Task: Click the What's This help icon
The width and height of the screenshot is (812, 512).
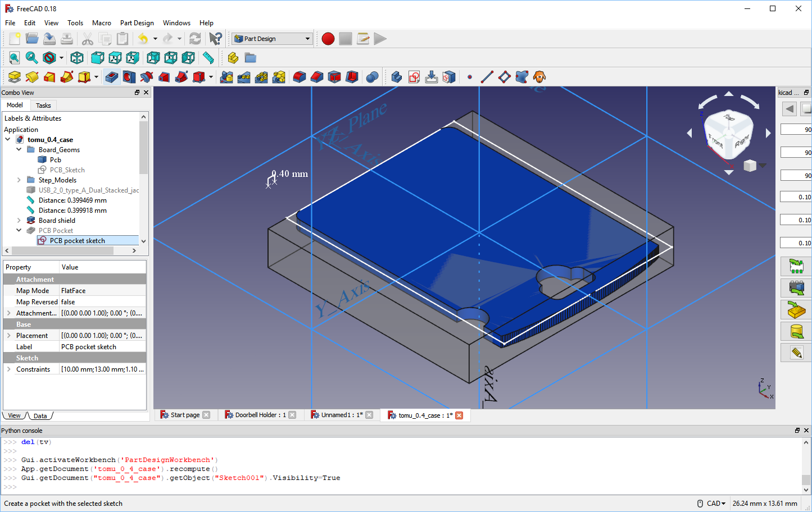Action: pos(215,39)
